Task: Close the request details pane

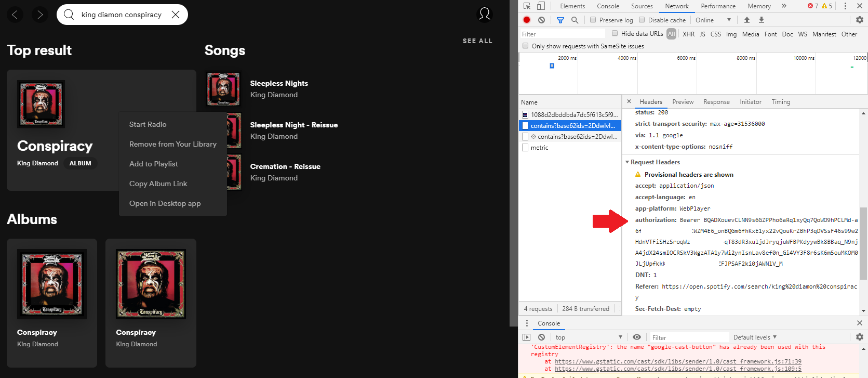Action: click(629, 101)
